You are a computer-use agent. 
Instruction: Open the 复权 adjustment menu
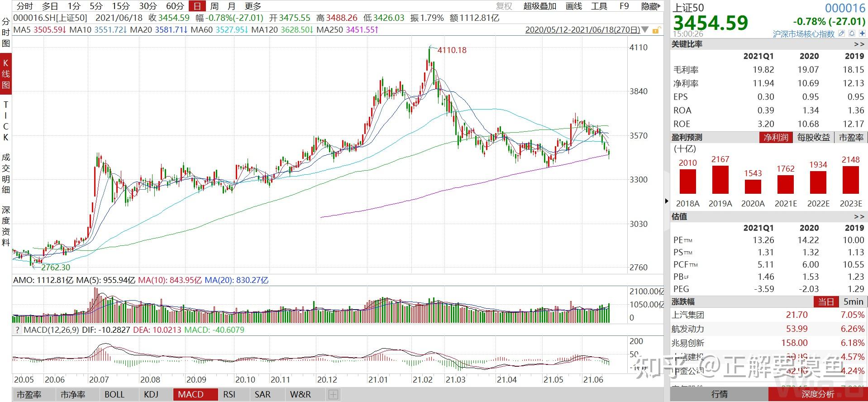(504, 6)
